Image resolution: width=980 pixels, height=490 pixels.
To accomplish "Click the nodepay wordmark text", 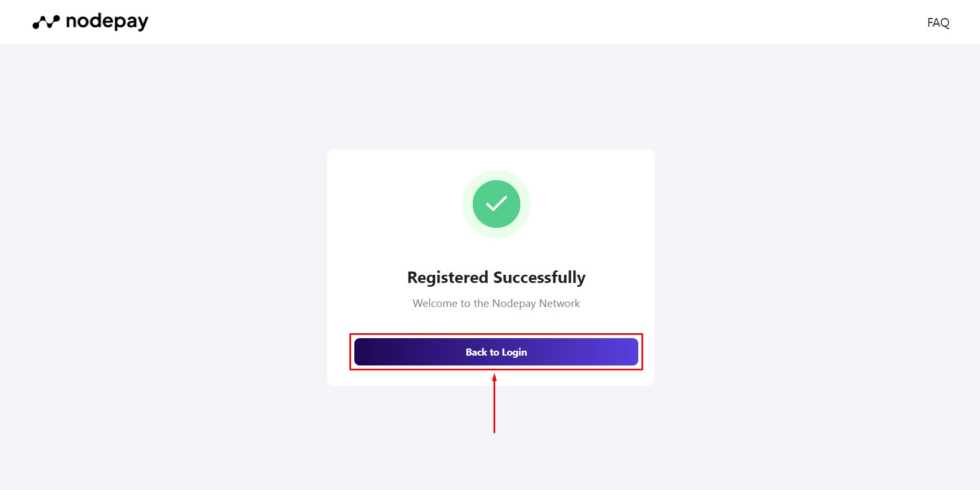I will click(107, 21).
